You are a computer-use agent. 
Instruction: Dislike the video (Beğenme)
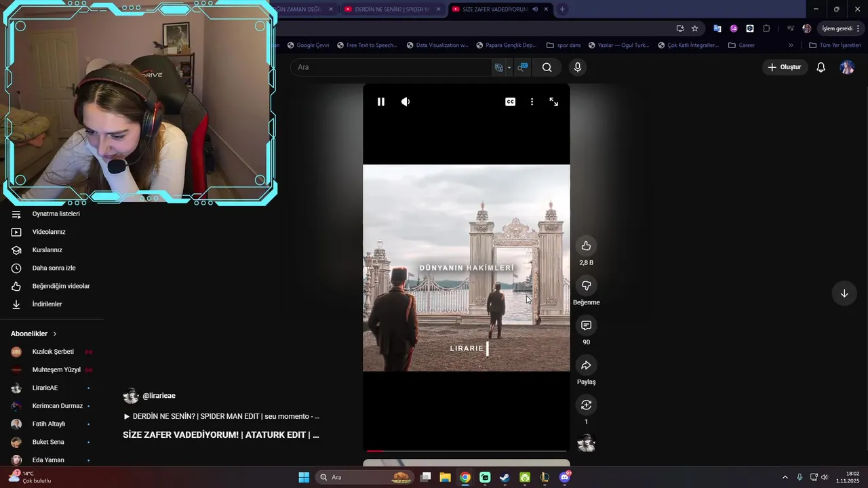tap(586, 285)
